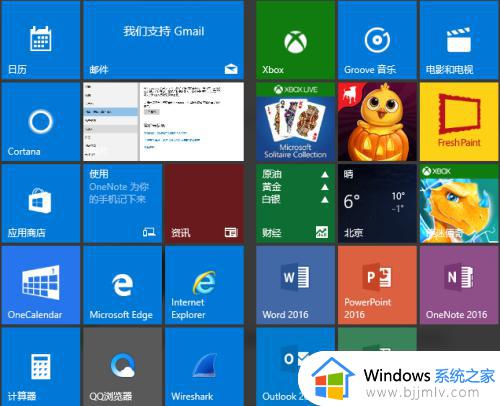This screenshot has height=406, width=500.
Task: Click the 白银 silver row
Action: (295, 200)
